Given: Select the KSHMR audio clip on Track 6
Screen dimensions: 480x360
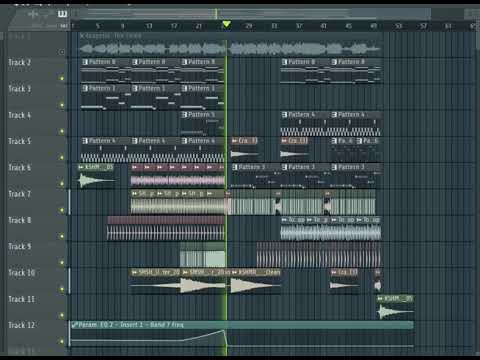Looking at the screenshot, I should point(96,176).
